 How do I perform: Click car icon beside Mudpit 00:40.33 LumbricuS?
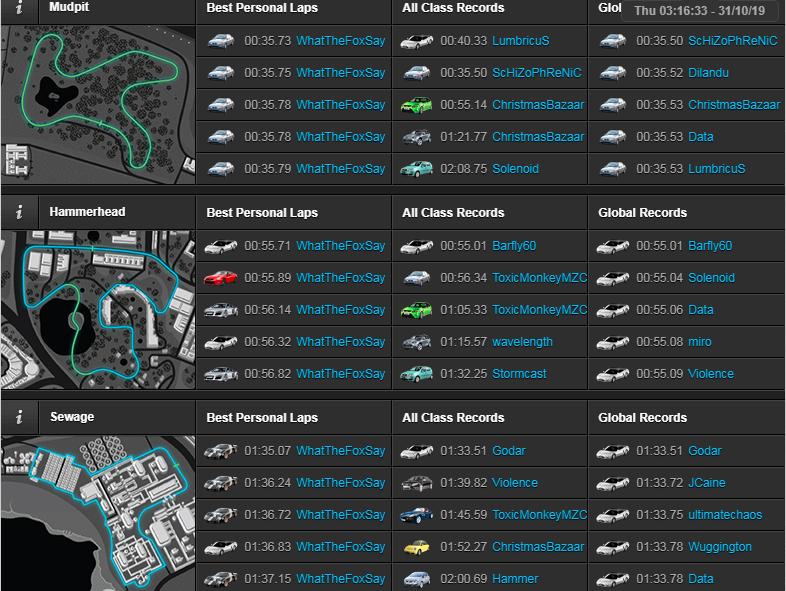click(x=417, y=41)
